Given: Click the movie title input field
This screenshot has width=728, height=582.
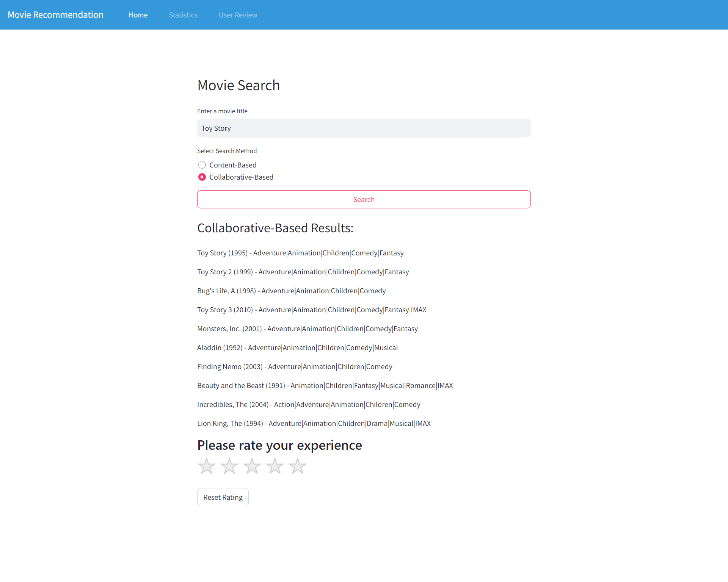Looking at the screenshot, I should [x=364, y=128].
